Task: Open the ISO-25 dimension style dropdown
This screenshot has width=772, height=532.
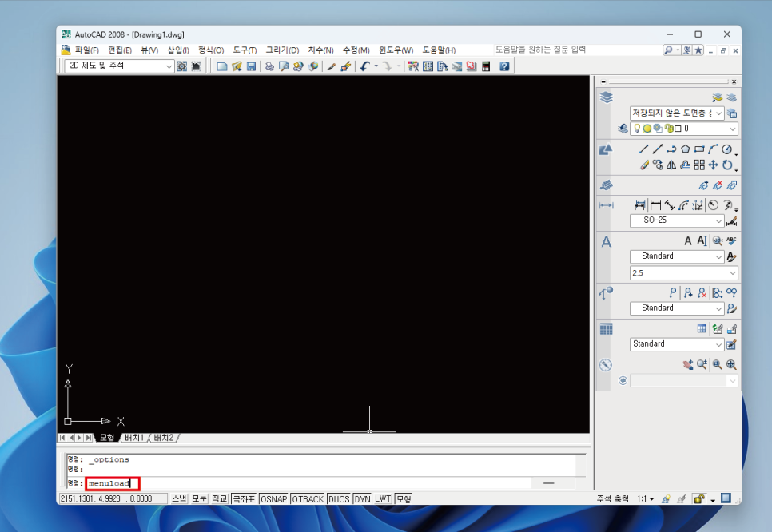Action: (x=677, y=220)
